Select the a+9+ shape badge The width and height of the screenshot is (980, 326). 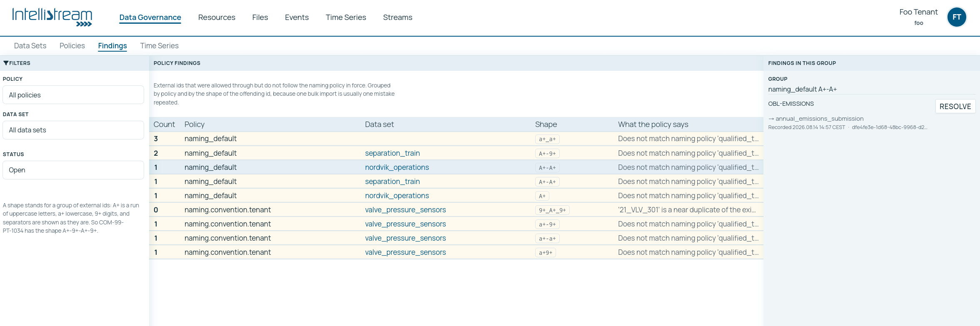[x=546, y=252]
